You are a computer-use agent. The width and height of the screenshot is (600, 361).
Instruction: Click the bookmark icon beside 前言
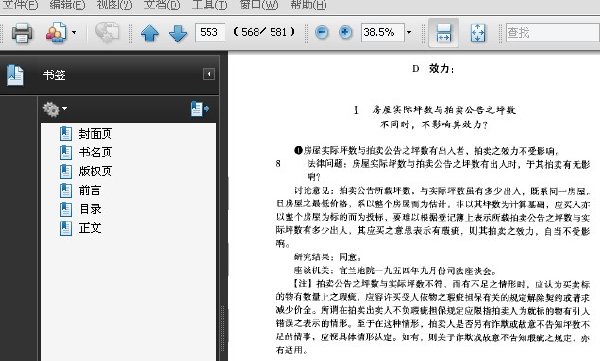[x=66, y=190]
